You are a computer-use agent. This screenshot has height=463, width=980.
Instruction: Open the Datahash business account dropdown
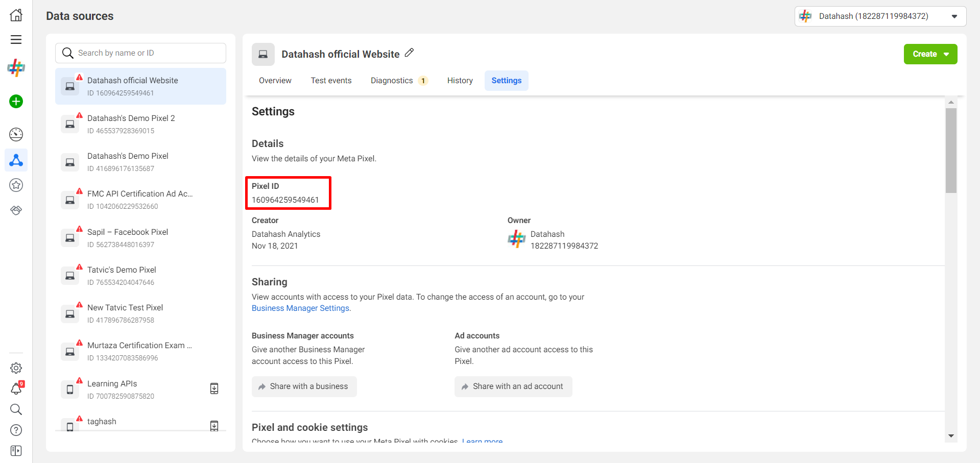880,16
